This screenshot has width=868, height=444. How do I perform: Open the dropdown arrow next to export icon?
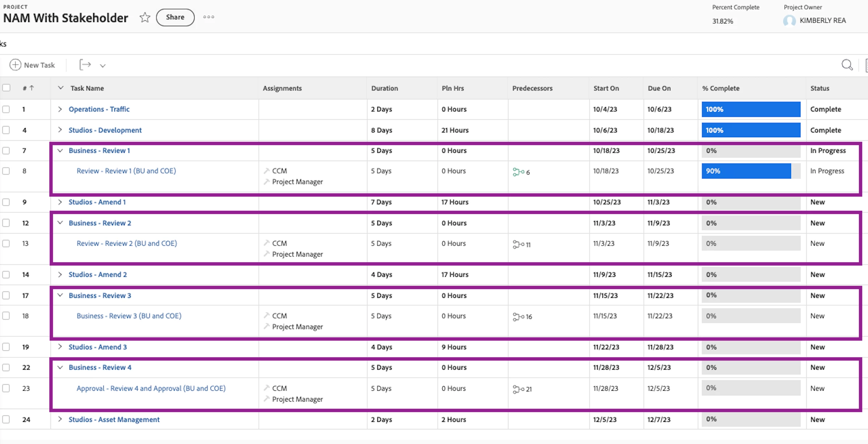103,66
